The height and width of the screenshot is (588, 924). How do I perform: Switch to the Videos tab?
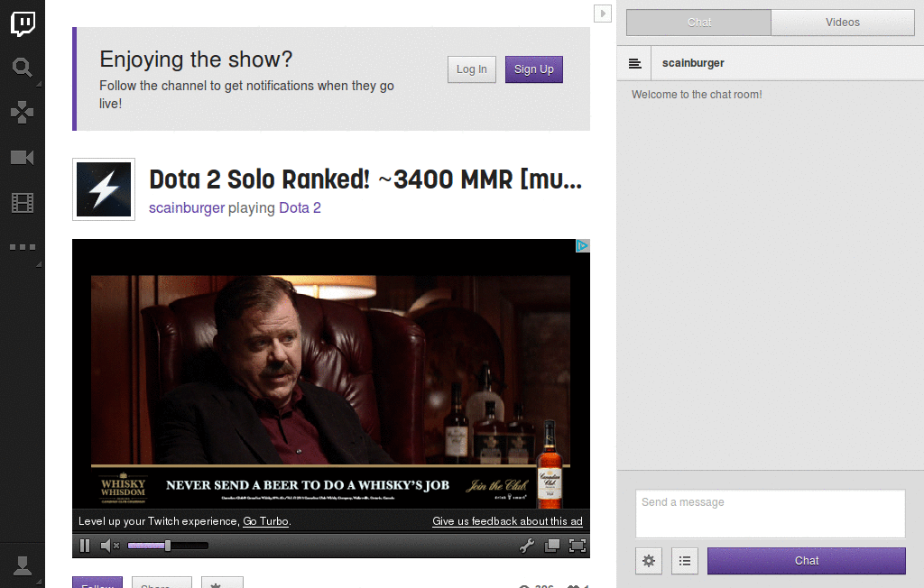point(843,23)
